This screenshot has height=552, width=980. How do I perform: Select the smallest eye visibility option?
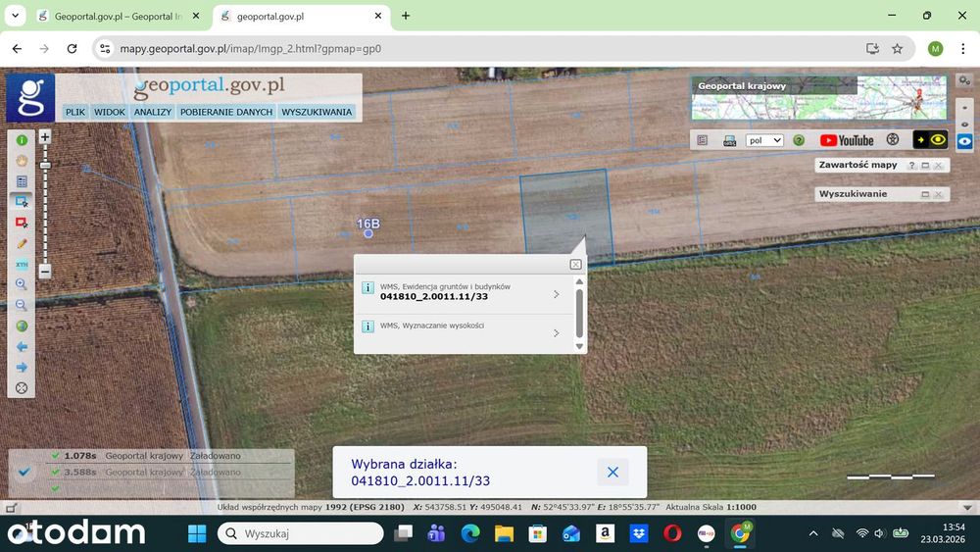pos(964,108)
